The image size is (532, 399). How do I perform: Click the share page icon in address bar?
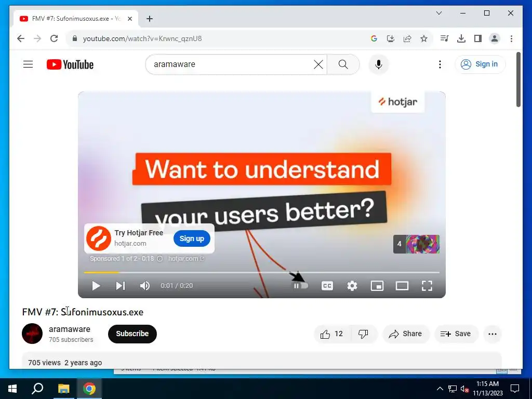(407, 38)
